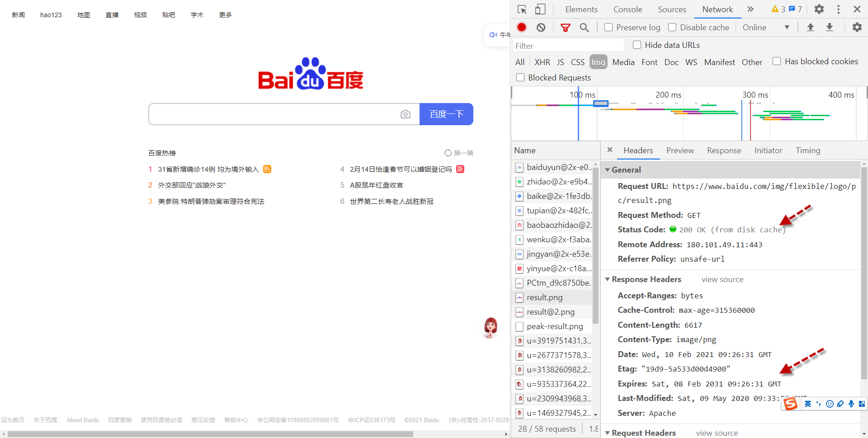The height and width of the screenshot is (438, 868).
Task: Click the warnings count triangle icon
Action: pos(775,9)
